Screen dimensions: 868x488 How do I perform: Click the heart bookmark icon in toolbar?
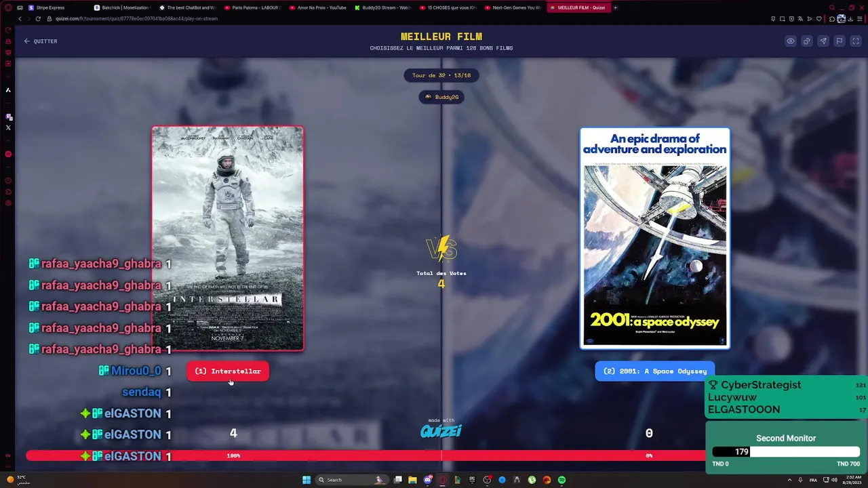point(818,19)
